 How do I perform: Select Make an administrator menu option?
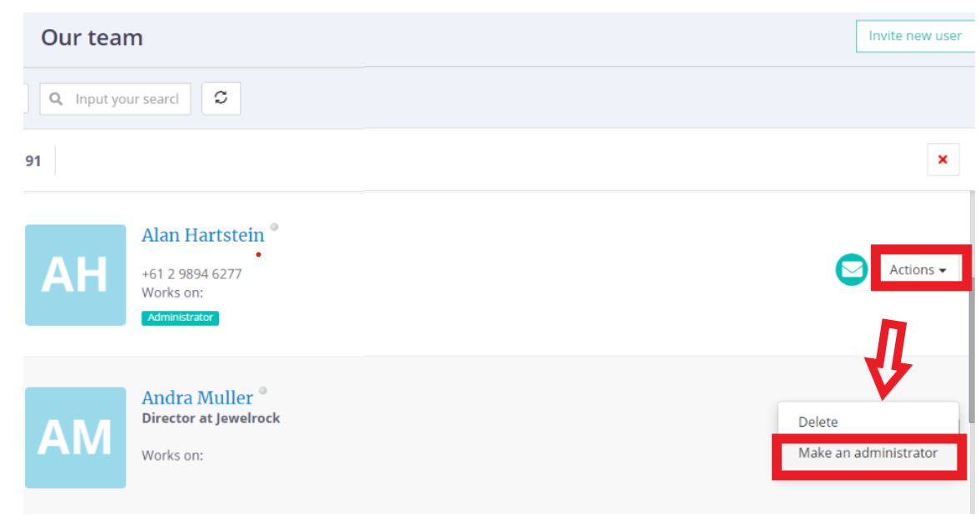[x=868, y=453]
